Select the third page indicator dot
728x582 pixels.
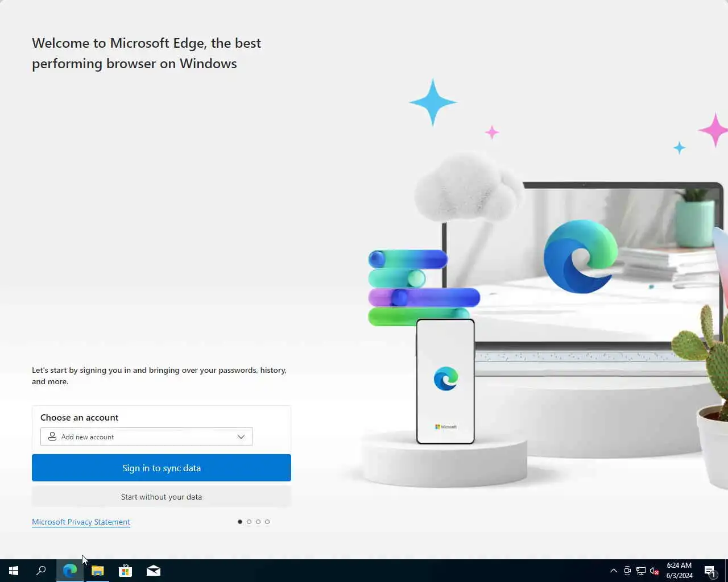coord(258,522)
